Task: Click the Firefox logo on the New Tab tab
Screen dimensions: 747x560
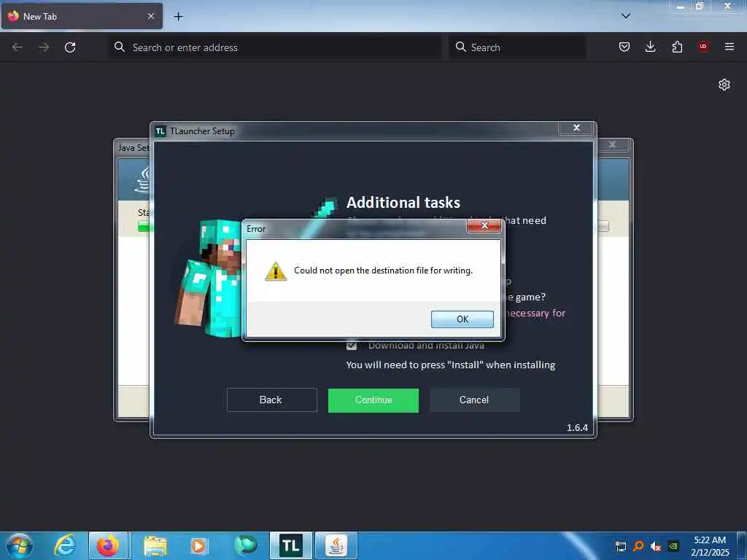Action: pyautogui.click(x=13, y=16)
